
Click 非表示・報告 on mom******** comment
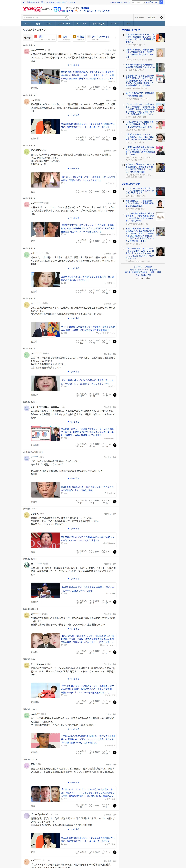(110, 50)
